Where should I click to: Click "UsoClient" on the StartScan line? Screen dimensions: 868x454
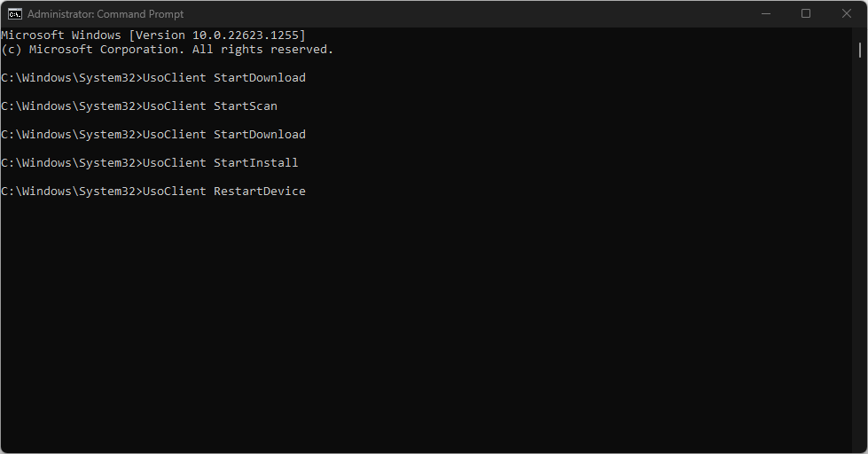pos(174,106)
